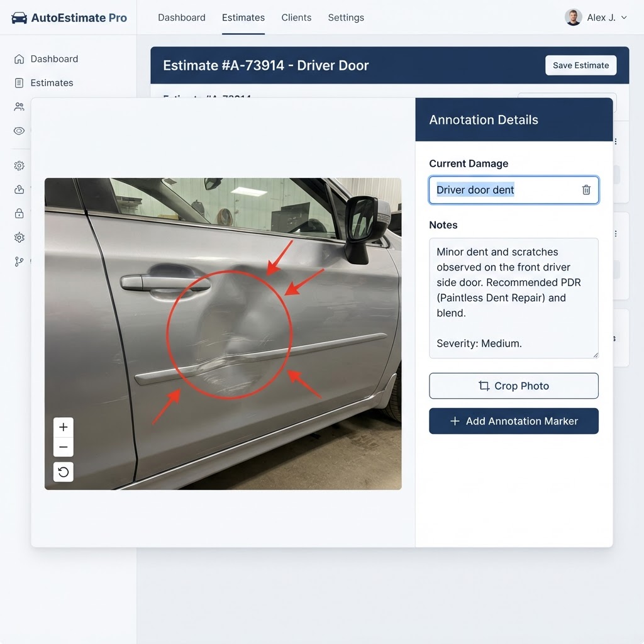This screenshot has width=644, height=644.
Task: Click the sidebar clients people icon
Action: point(19,107)
